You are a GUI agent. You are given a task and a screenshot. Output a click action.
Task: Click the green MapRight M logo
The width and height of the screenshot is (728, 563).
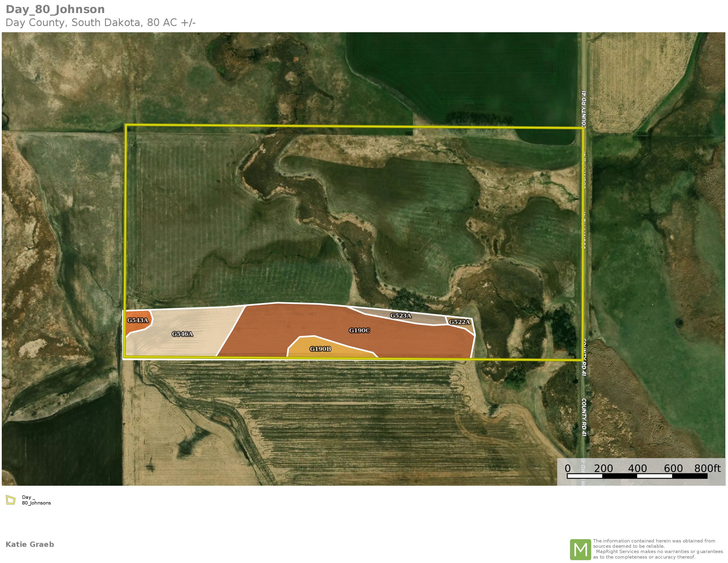coord(580,549)
